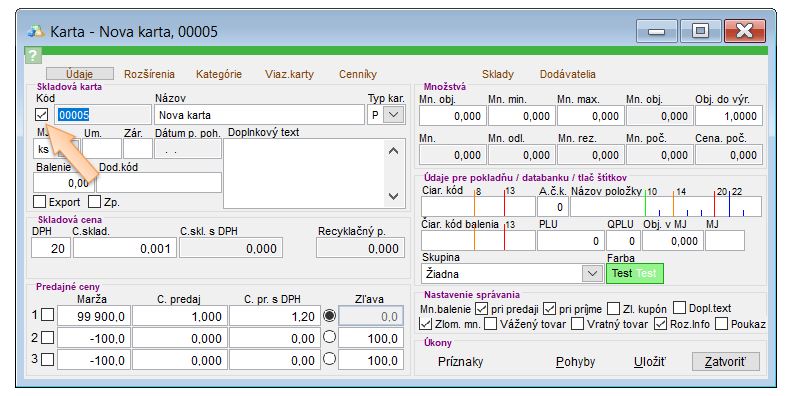Screen dimensions: 797x396
Task: Check the Vážený tovar option
Action: click(x=491, y=324)
